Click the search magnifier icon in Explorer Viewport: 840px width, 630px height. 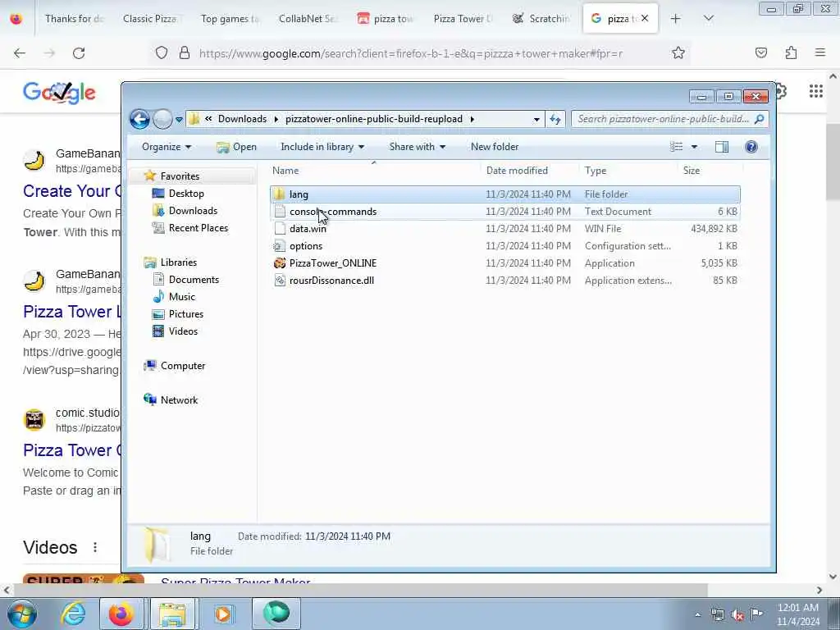[759, 119]
